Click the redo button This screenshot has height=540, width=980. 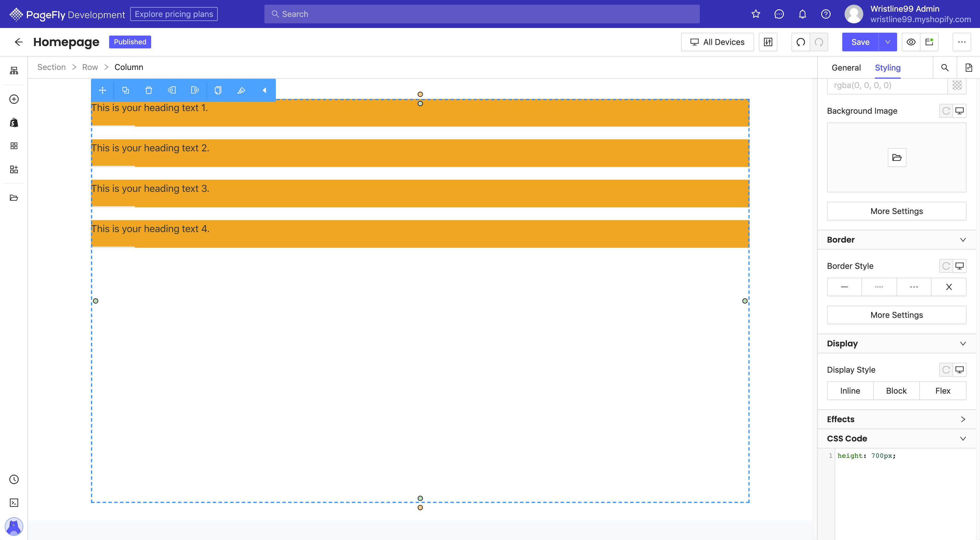pos(819,42)
